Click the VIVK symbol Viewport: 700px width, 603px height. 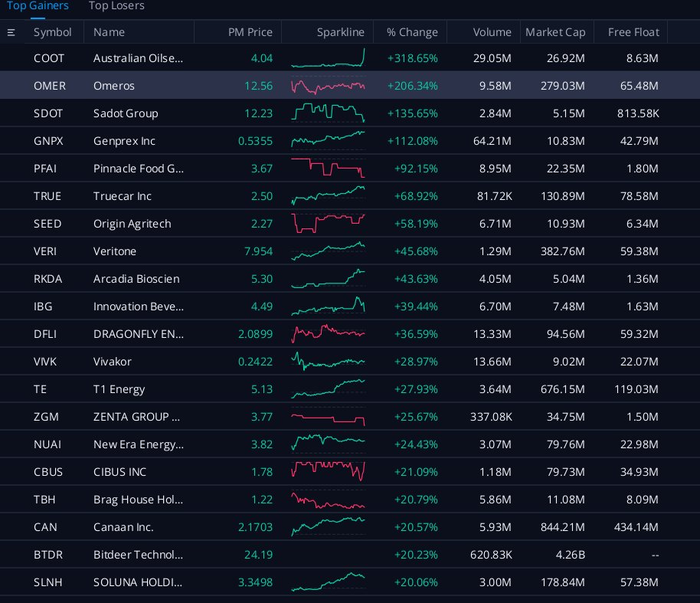pyautogui.click(x=45, y=362)
